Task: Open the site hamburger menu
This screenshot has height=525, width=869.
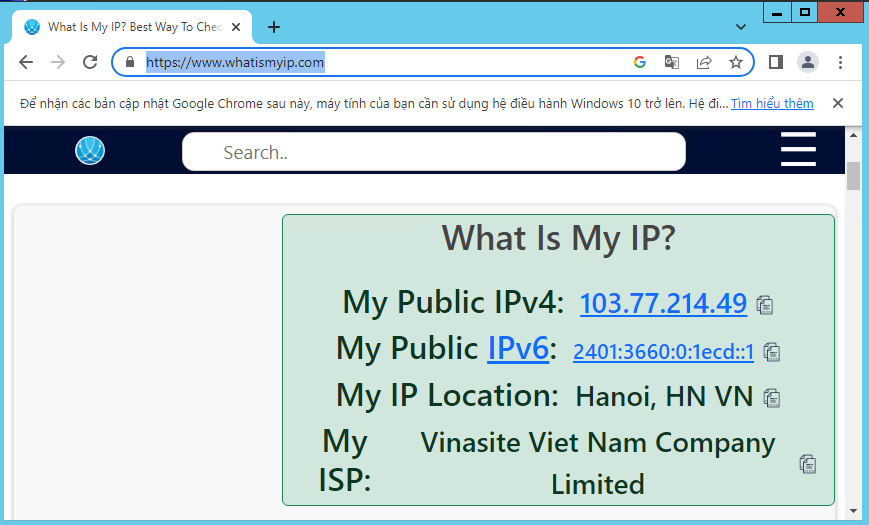Action: 798,149
